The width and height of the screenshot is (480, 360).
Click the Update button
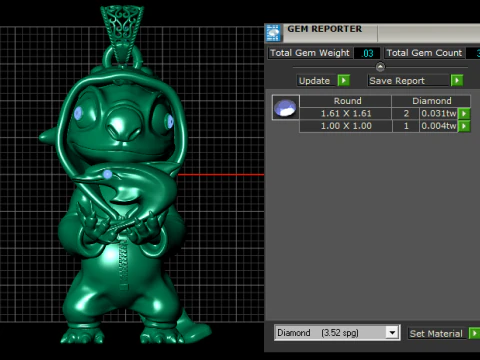(x=316, y=81)
